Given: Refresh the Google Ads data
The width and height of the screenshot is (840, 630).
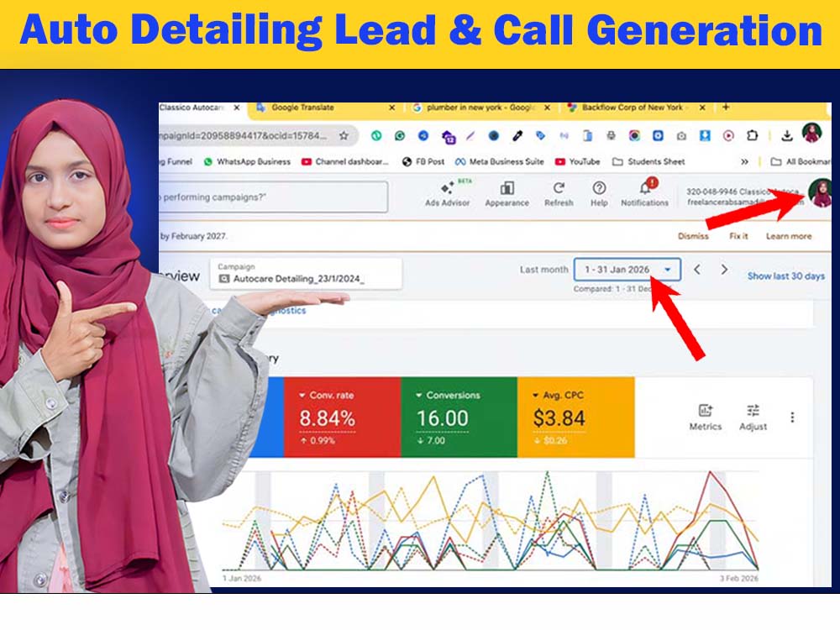Looking at the screenshot, I should point(559,194).
